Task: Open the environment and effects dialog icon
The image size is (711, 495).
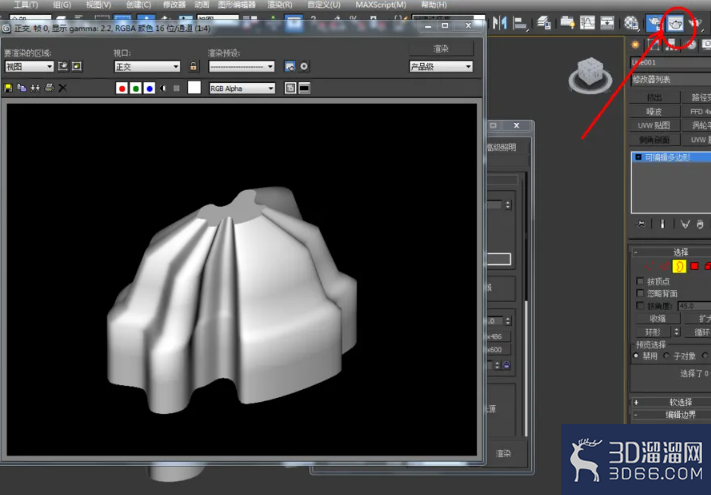Action: pos(304,67)
